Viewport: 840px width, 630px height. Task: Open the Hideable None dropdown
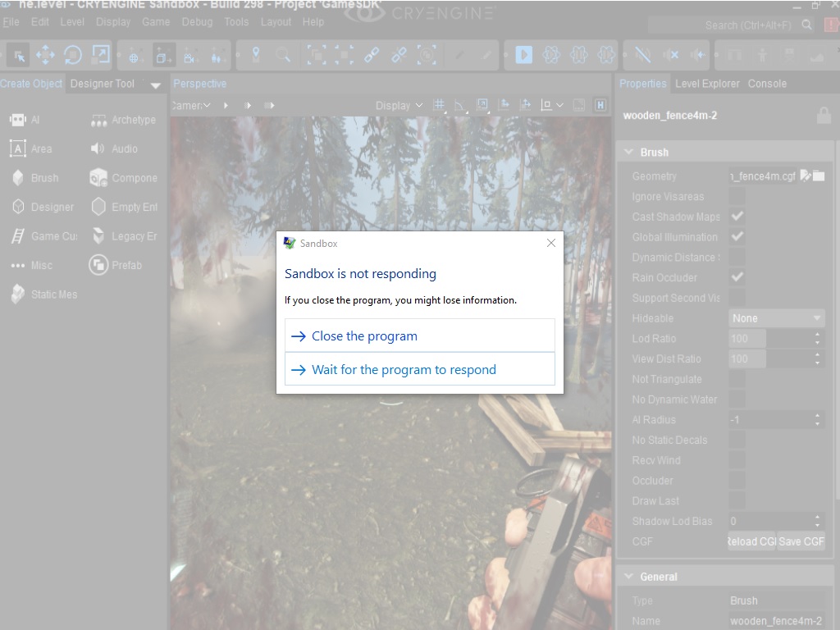click(776, 318)
